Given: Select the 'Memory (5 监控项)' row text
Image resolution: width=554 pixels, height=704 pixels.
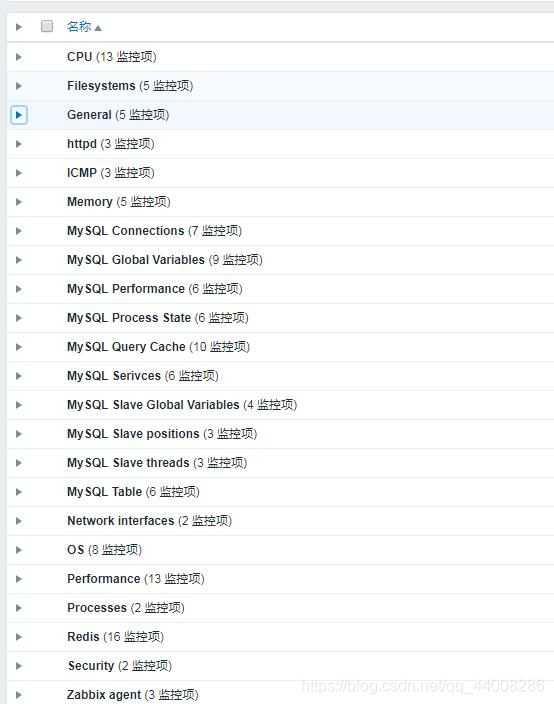Looking at the screenshot, I should (x=119, y=202).
